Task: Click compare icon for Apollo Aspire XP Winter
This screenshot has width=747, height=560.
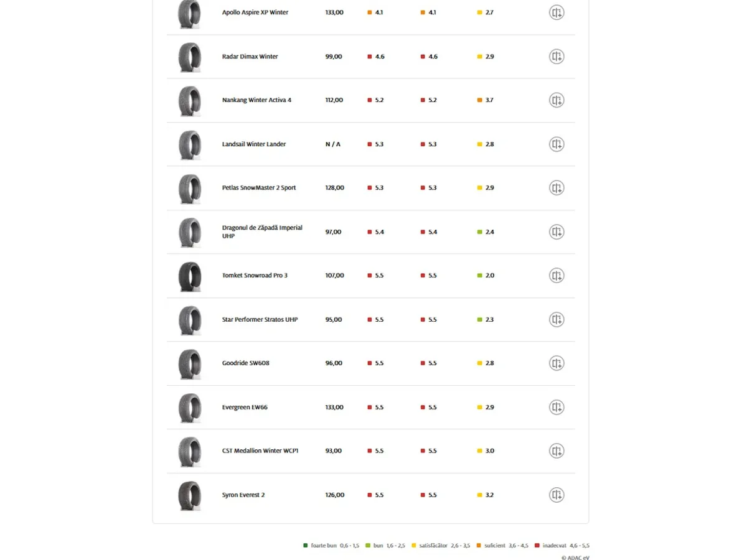Action: pos(557,12)
